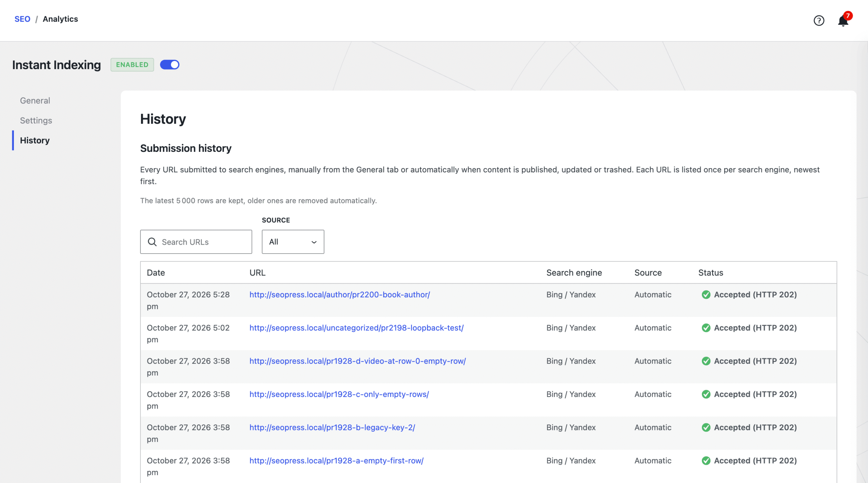Click Bing / Yandex in pr2198-loopback-test row
Screen dimensions: 868x483
tap(571, 328)
